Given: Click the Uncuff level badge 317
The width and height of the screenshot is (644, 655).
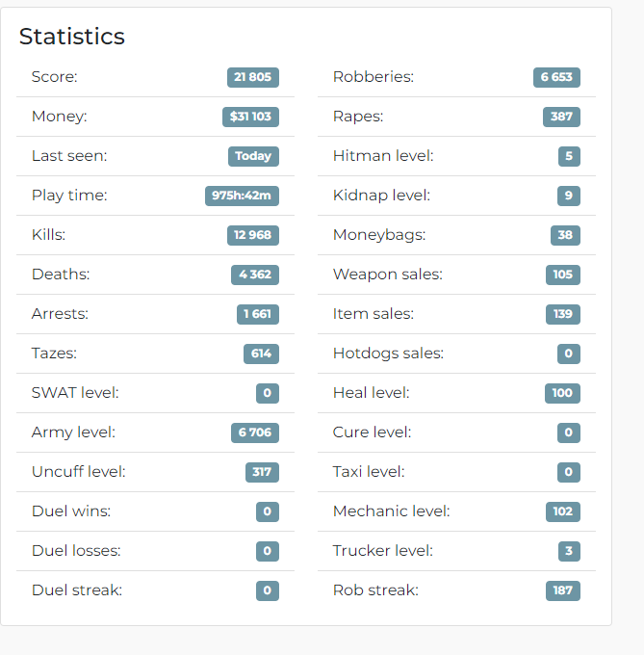Looking at the screenshot, I should (262, 472).
